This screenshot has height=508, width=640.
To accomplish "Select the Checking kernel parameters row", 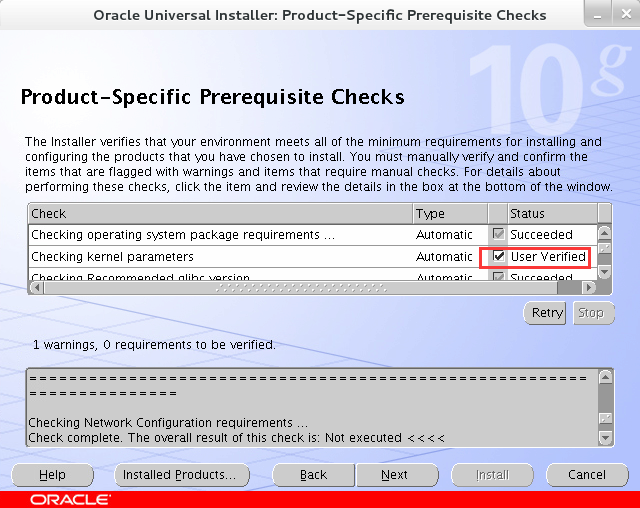I will click(x=313, y=257).
